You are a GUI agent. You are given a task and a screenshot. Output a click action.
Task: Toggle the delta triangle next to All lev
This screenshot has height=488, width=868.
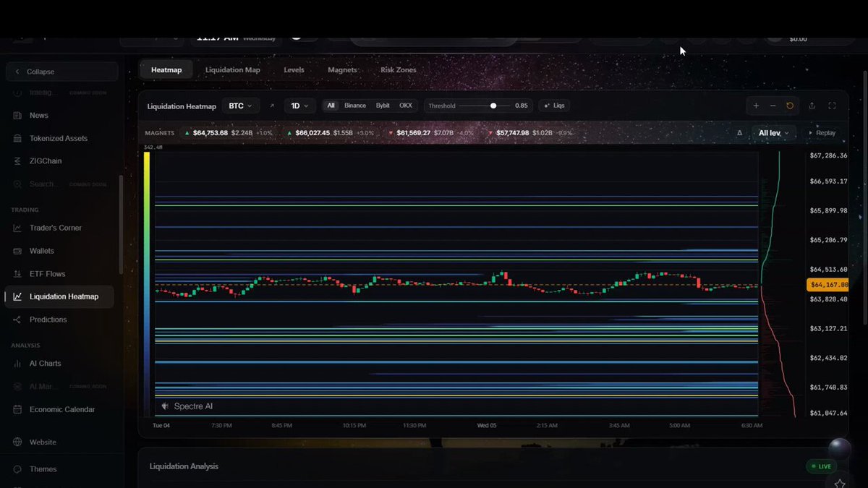tap(739, 133)
